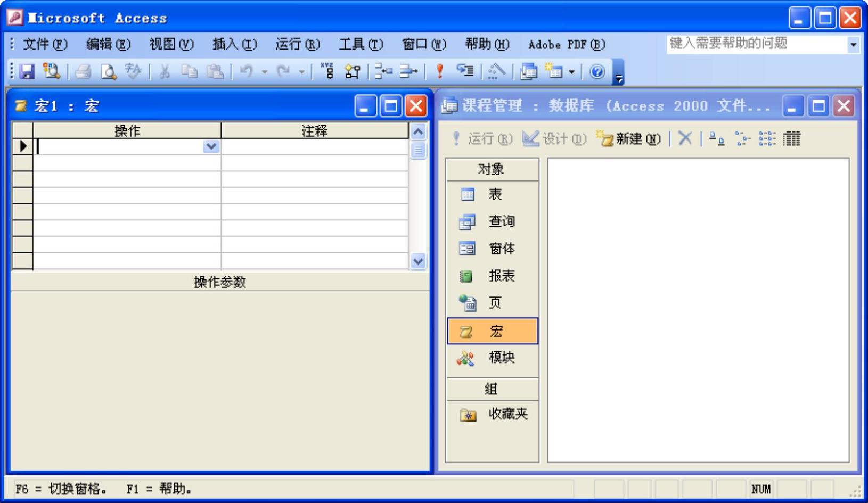Click the 设计(D) button in database window
The height and width of the screenshot is (503, 868).
(554, 139)
